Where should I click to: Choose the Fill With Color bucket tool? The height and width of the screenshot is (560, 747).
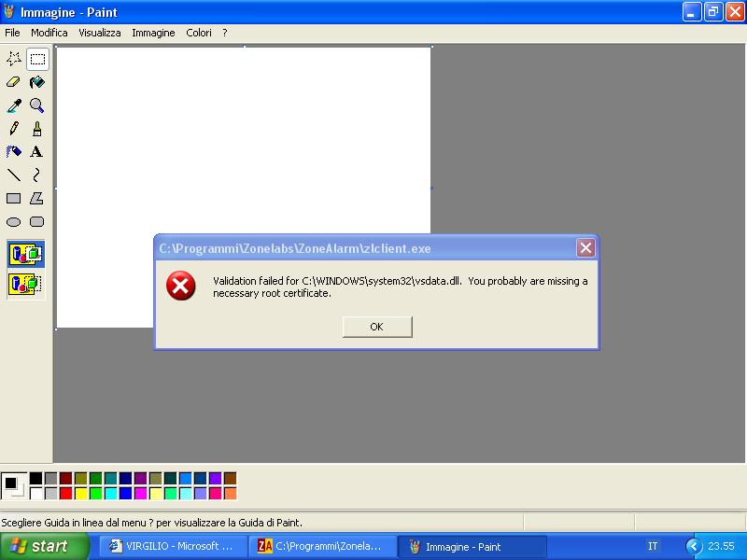click(37, 82)
